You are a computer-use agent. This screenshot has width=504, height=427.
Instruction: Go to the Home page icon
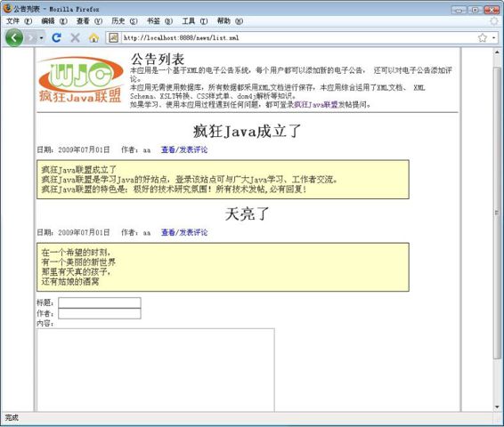pyautogui.click(x=93, y=38)
